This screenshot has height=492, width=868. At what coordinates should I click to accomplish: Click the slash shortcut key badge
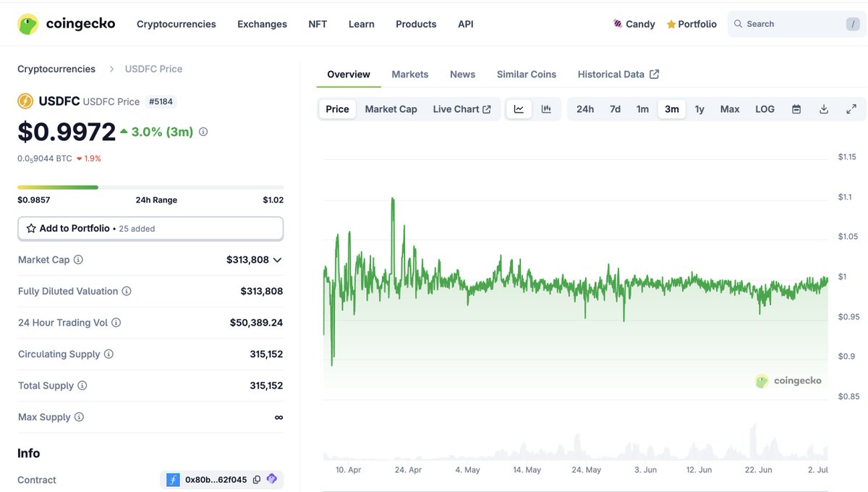click(x=852, y=24)
